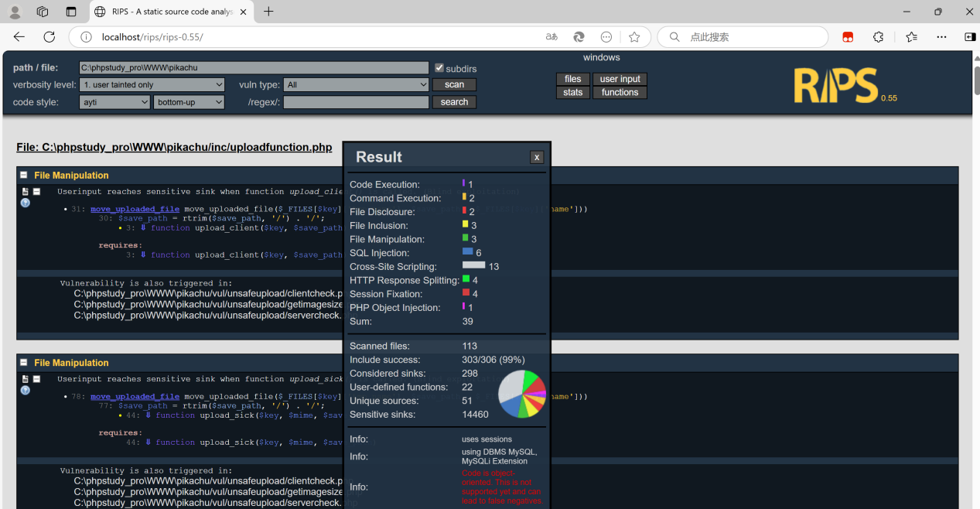Click help icon in upload_sick vulnerability block

click(25, 391)
